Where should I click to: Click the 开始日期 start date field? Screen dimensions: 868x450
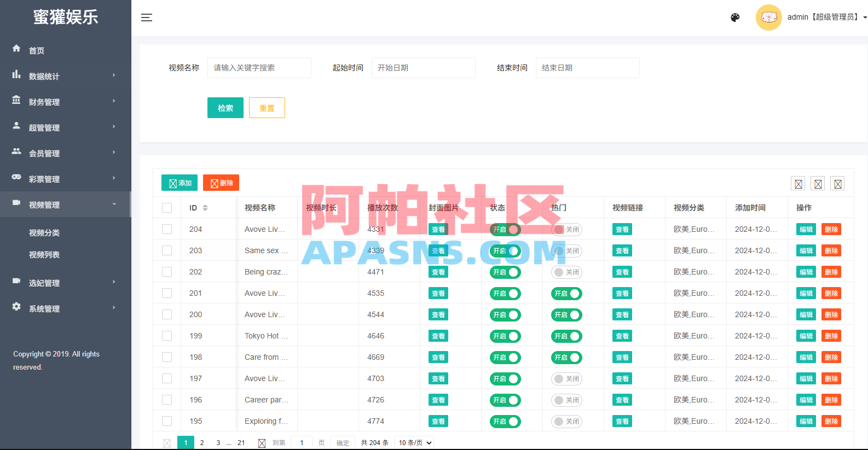[424, 68]
